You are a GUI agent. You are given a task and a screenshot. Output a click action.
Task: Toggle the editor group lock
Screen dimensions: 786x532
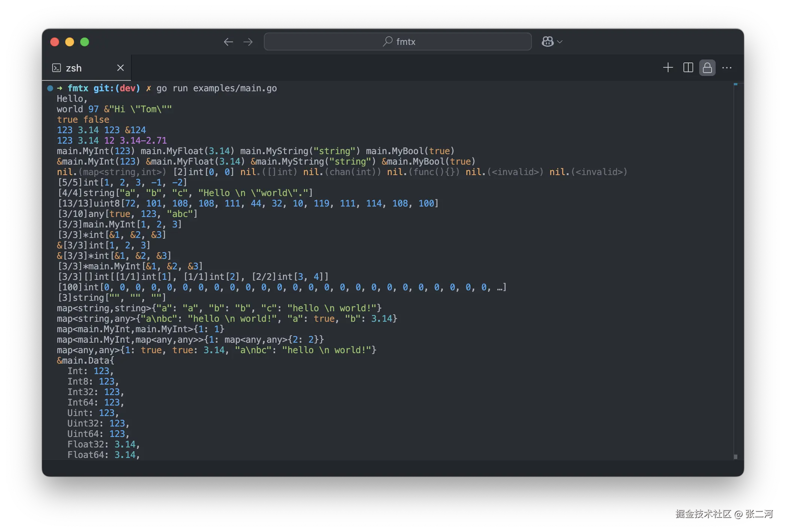click(707, 68)
